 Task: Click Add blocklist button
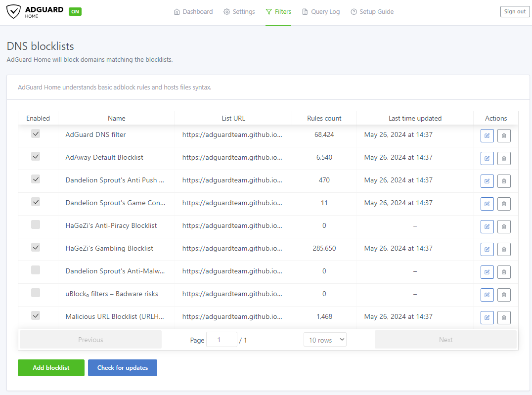click(51, 368)
